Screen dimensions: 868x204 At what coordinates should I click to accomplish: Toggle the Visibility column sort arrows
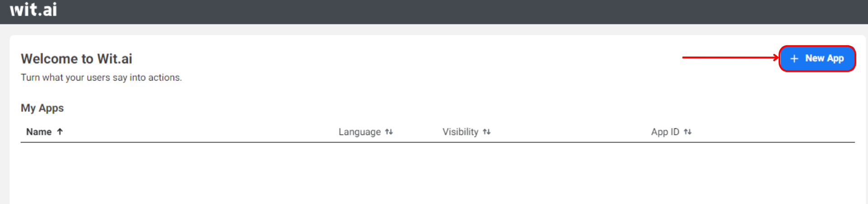[486, 132]
